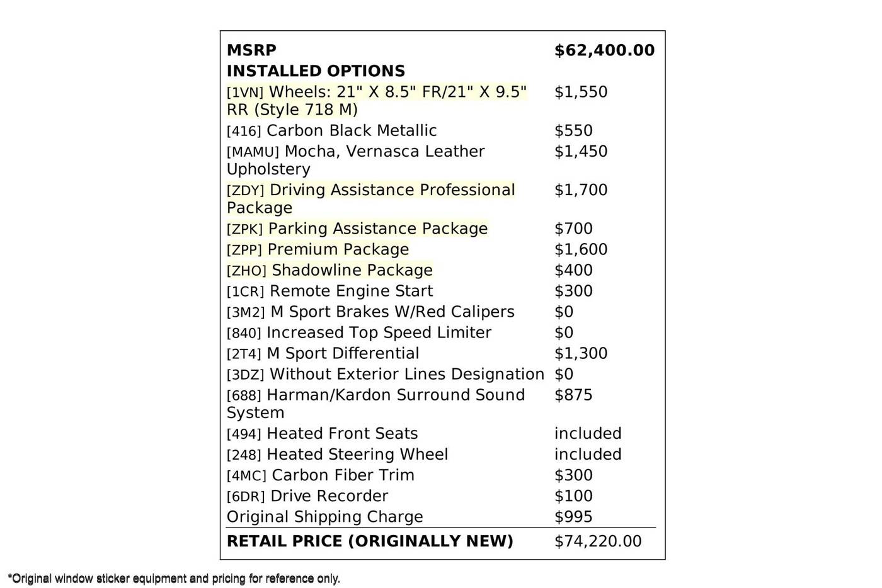Screen dimensions: 882x588
Task: Click the Carbon Black Metallic line
Action: pos(332,130)
